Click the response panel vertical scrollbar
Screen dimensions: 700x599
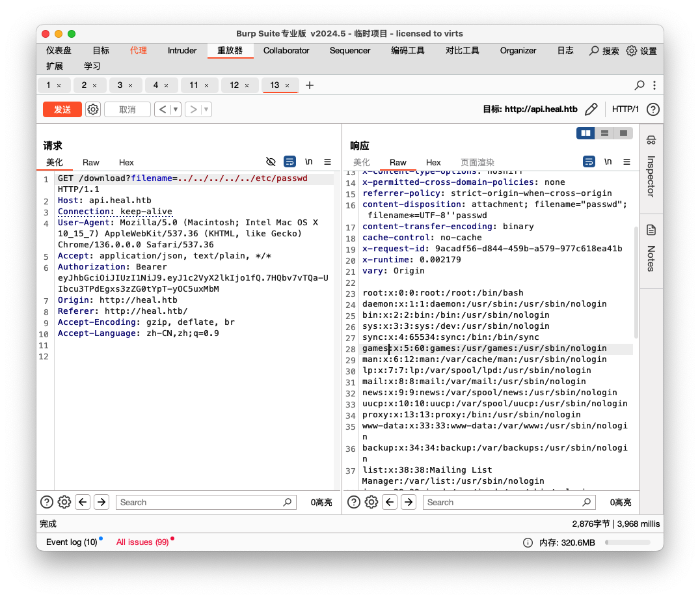pos(636,283)
